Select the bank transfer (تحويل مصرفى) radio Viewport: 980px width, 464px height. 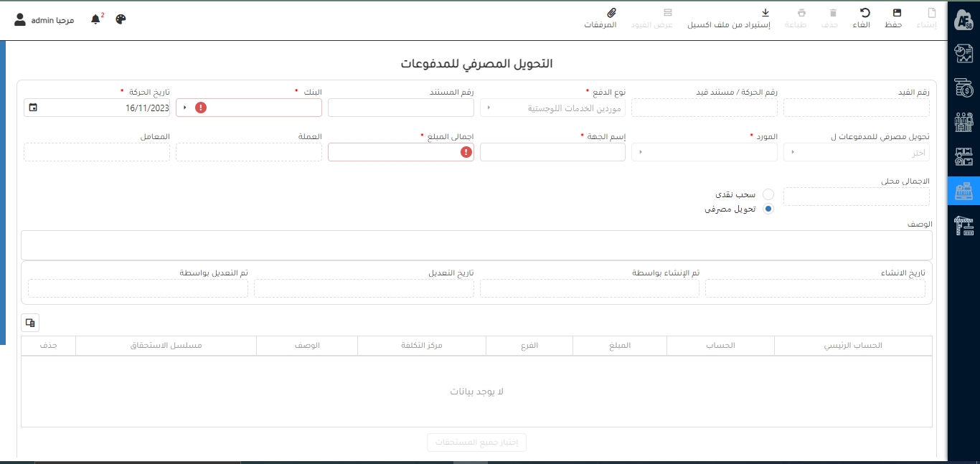pyautogui.click(x=768, y=209)
